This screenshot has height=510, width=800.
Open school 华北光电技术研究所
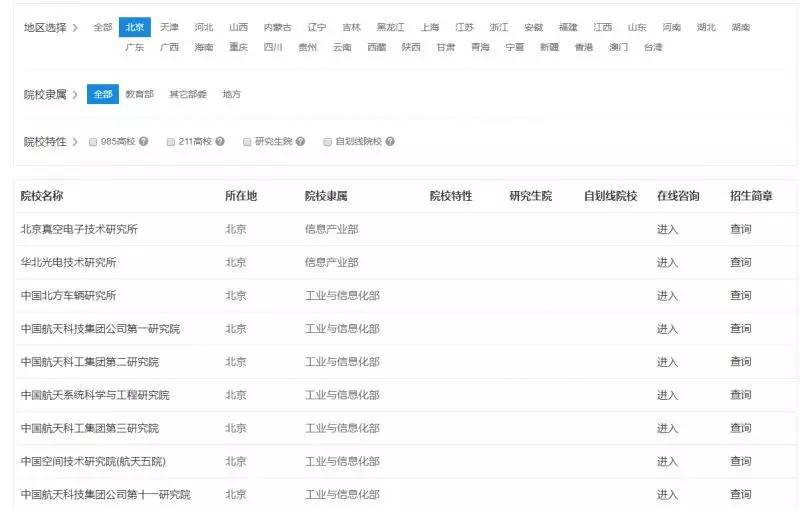[68, 262]
